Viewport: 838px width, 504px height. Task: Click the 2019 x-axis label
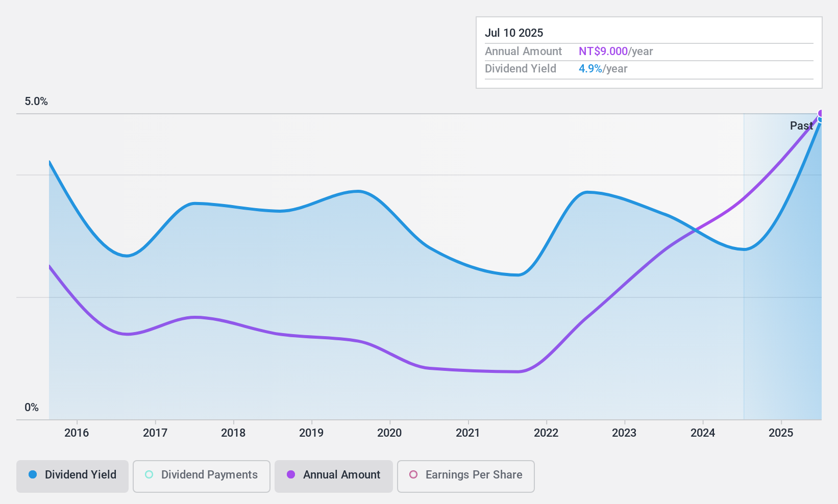pyautogui.click(x=311, y=433)
